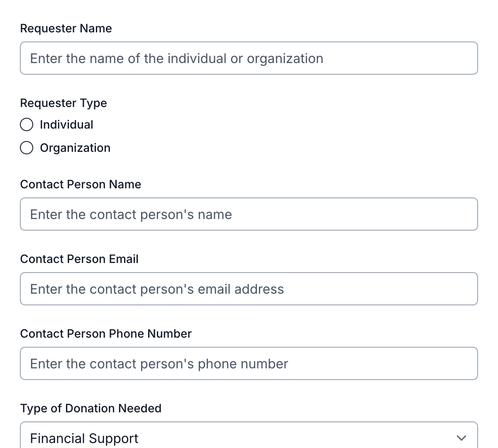Click inside the Requester Name field

tap(249, 58)
